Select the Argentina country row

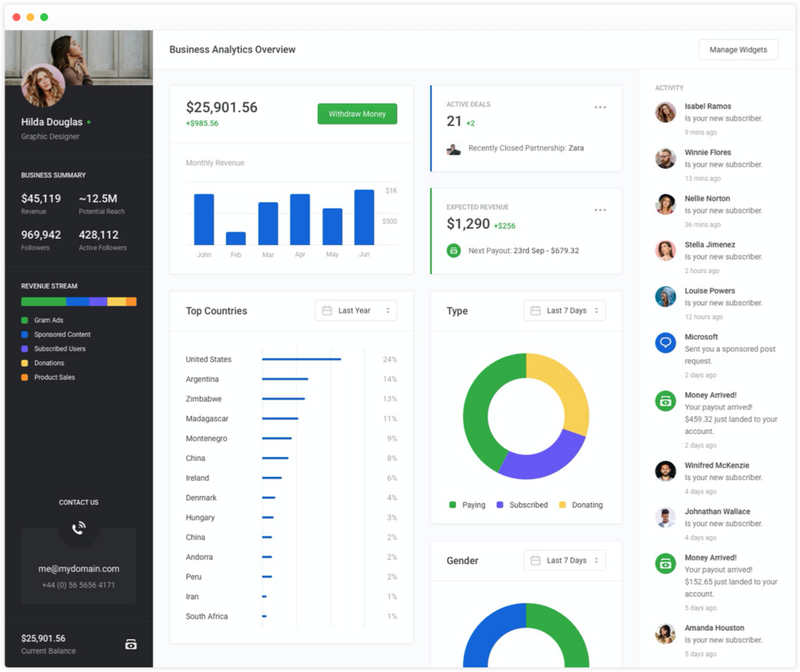click(291, 379)
